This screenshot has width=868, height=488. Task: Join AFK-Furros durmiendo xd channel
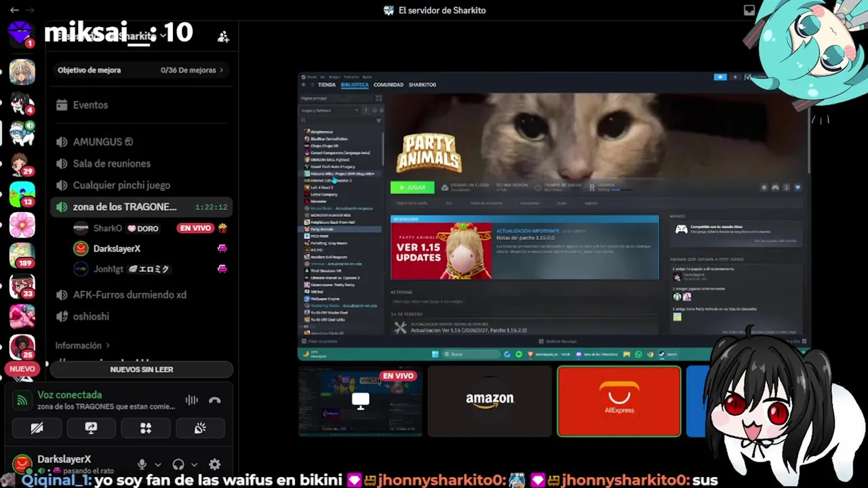[142, 295]
